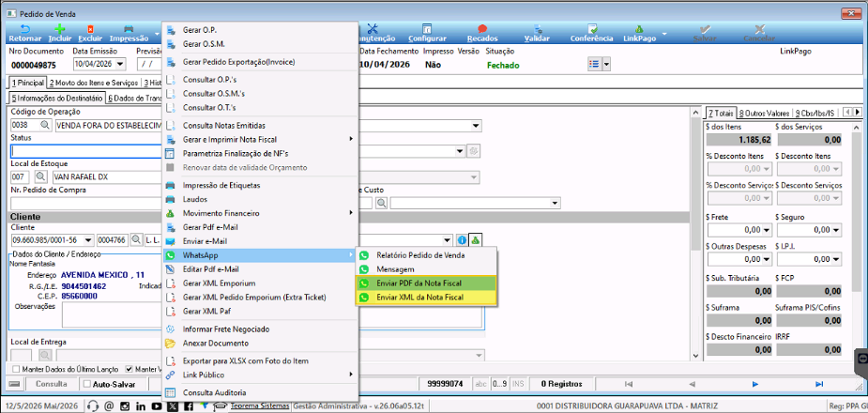Click the green money icon beside client
Viewport: 868px width, 413px height.
(476, 240)
